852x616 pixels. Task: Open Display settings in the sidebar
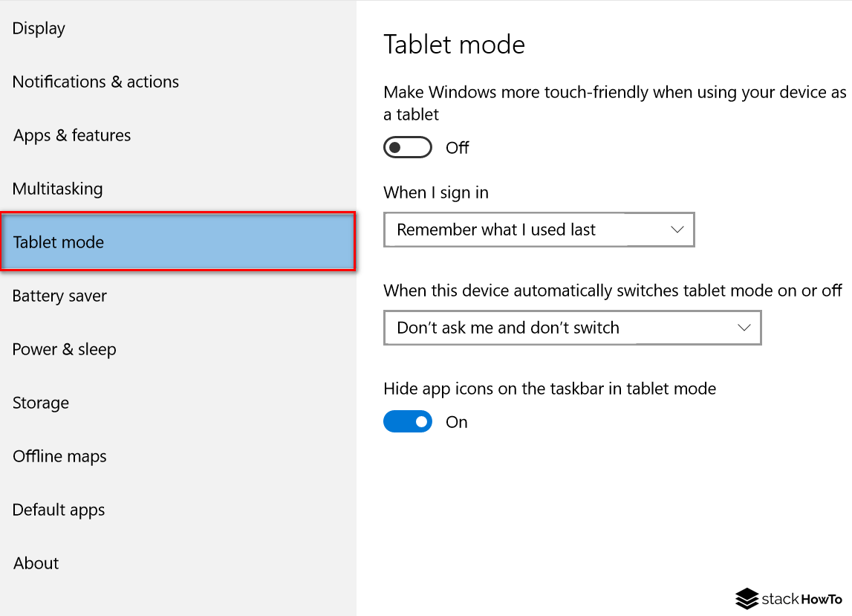pos(38,28)
